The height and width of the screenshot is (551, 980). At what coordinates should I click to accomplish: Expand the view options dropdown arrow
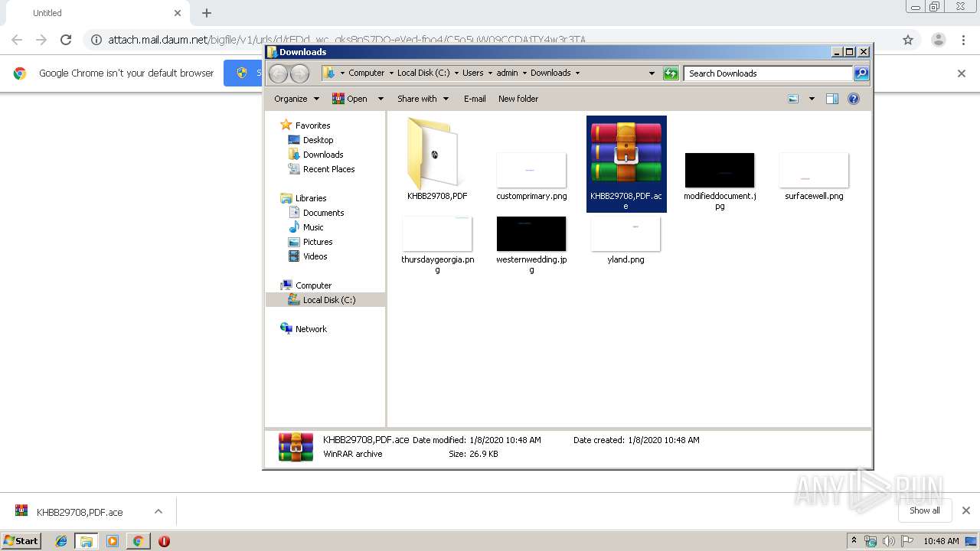(x=812, y=99)
